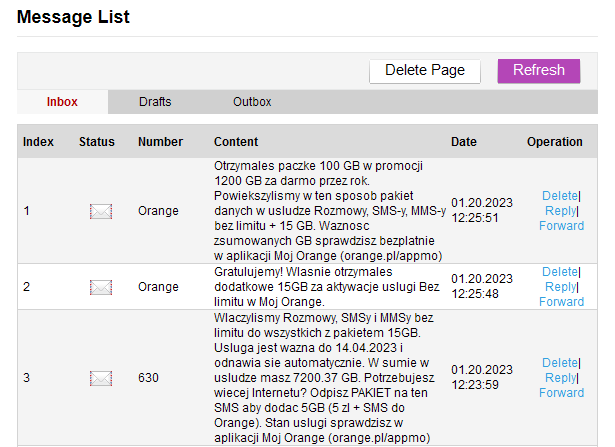Click envelope status icon for message 2
The height and width of the screenshot is (447, 615).
click(100, 287)
